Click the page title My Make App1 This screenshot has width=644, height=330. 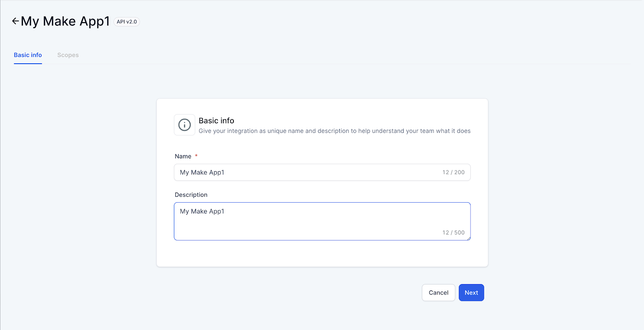65,21
